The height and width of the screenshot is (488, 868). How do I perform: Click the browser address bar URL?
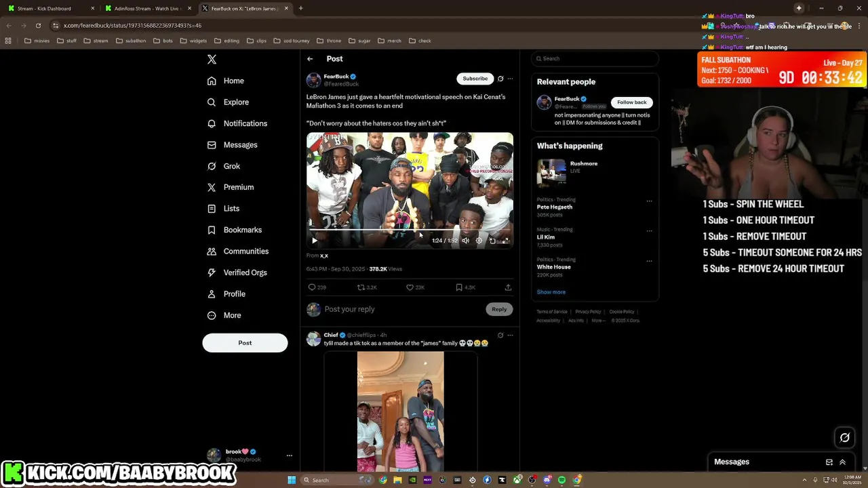[132, 25]
